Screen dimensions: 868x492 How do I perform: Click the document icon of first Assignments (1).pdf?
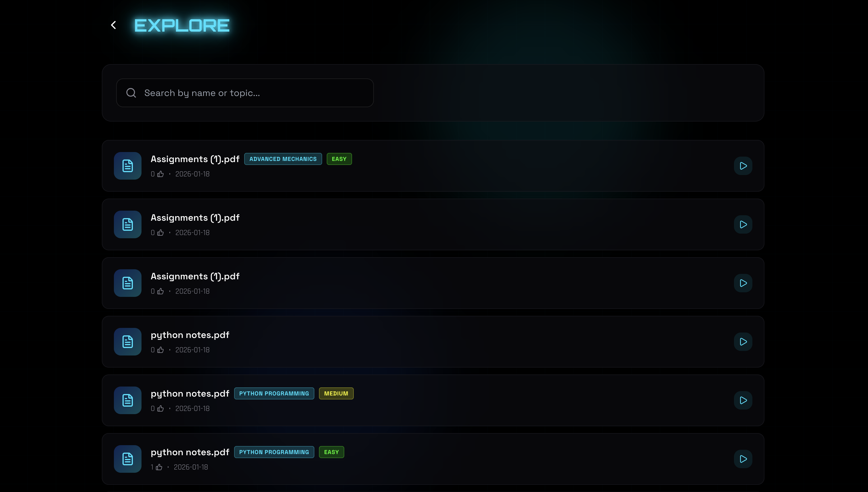[x=127, y=166]
